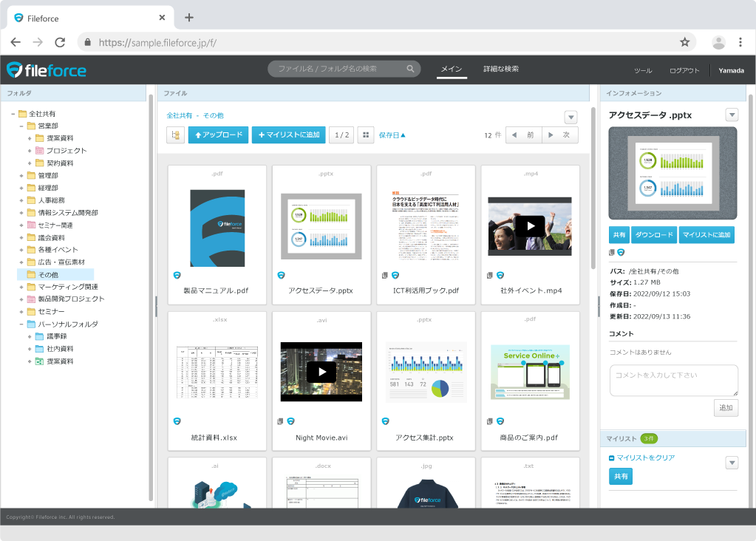Toggle sort order by 保存日

pyautogui.click(x=392, y=135)
